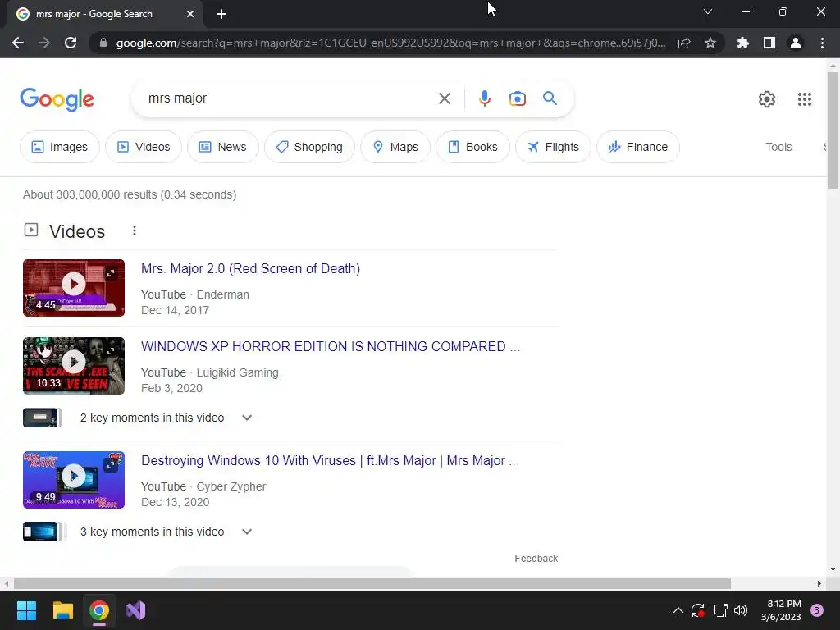Screen dimensions: 840x630
Task: Switch to the News filter
Action: pyautogui.click(x=223, y=147)
